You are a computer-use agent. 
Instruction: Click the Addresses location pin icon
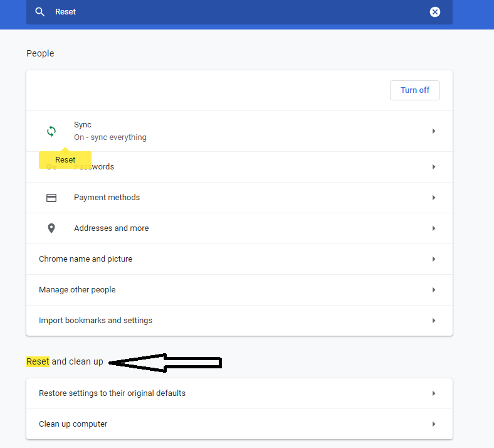coord(51,228)
